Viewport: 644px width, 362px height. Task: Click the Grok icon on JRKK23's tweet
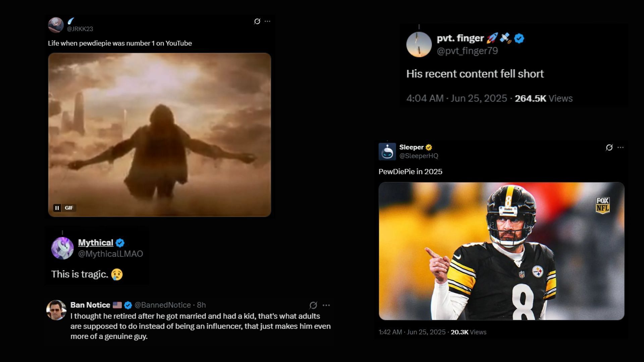[257, 21]
